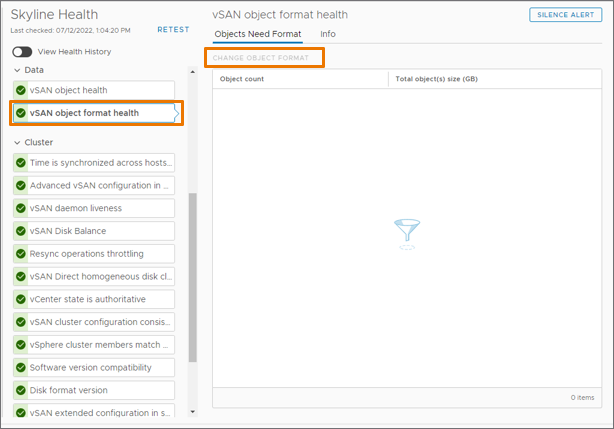Click green check icon beside Disk format version
Viewport: 614px width, 429px height.
[21, 390]
